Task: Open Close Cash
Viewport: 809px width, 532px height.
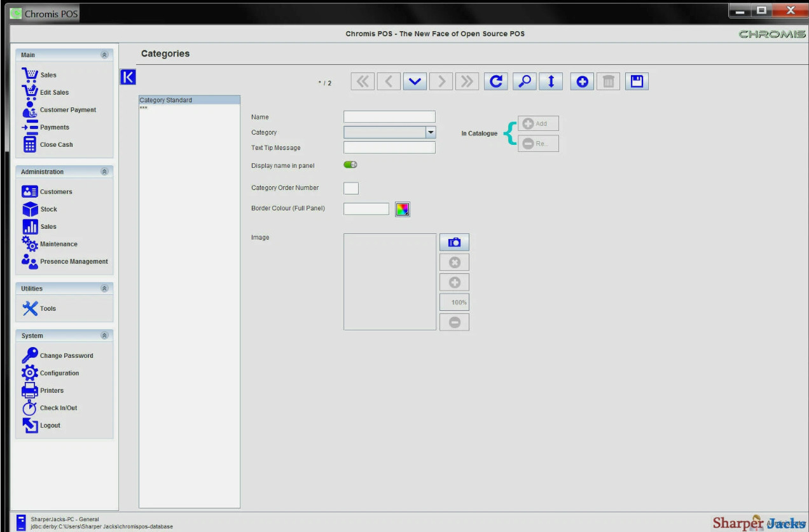Action: coord(48,144)
